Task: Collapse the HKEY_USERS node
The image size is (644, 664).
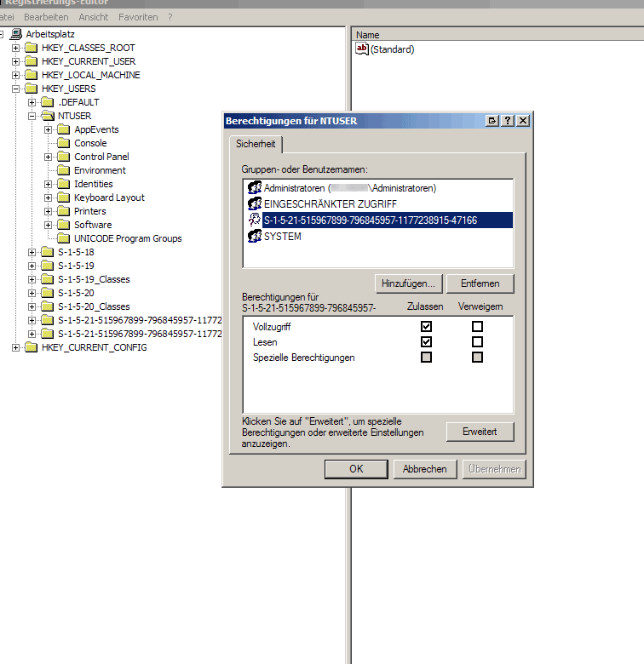Action: point(15,89)
